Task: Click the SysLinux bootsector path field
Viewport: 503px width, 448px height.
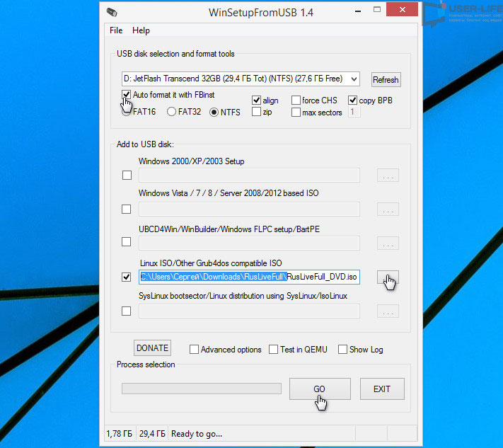Action: (249, 311)
